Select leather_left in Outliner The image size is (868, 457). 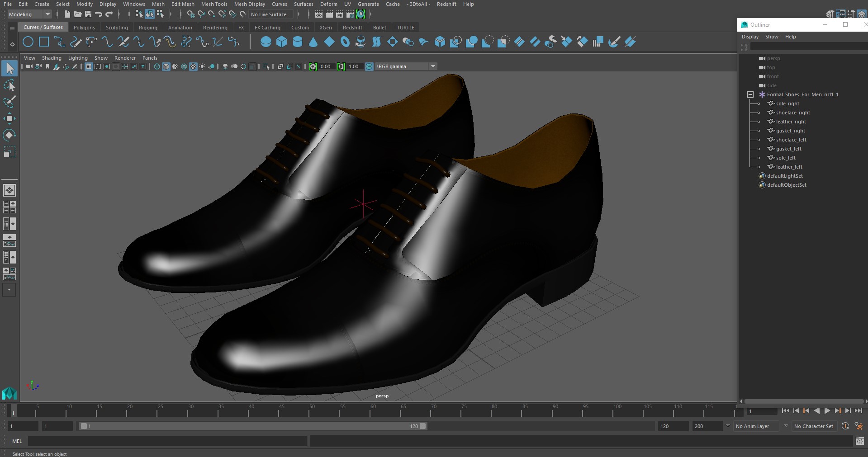pyautogui.click(x=789, y=167)
